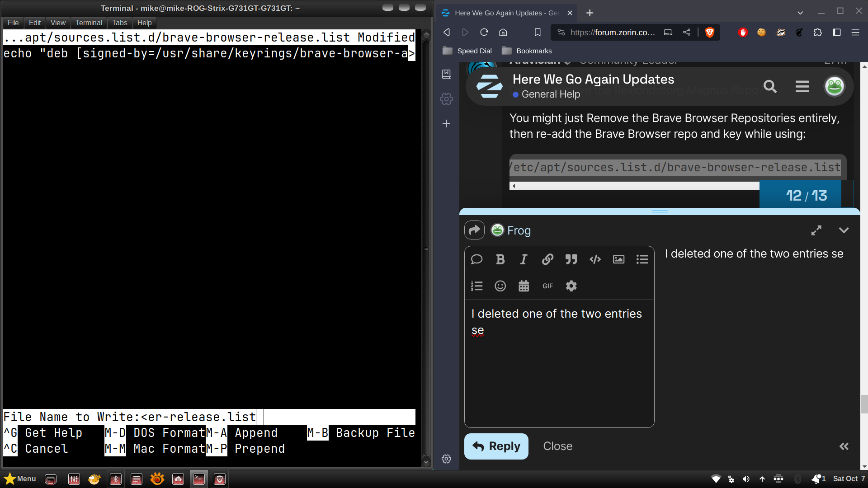Open the Tabs menu in Terminal
The height and width of the screenshot is (488, 868).
tap(120, 23)
